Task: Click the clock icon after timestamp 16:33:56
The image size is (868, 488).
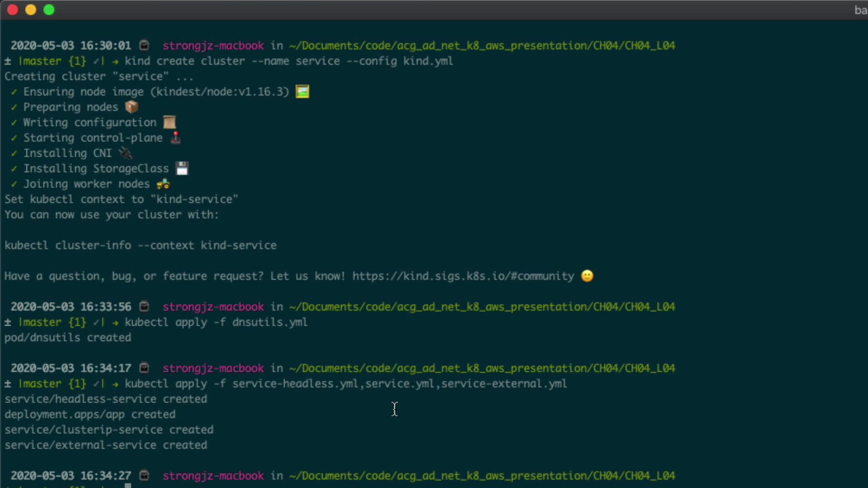Action: [144, 307]
